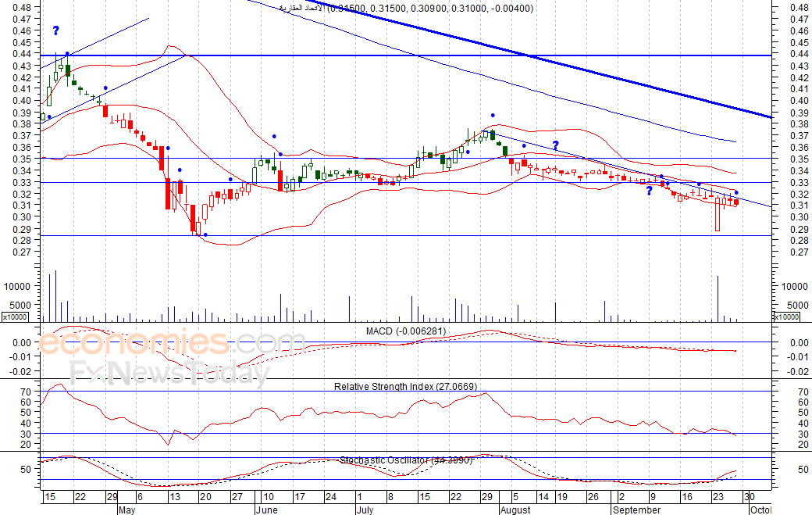The width and height of the screenshot is (812, 515).
Task: Click the date label 16 on time axis
Action: tap(686, 497)
